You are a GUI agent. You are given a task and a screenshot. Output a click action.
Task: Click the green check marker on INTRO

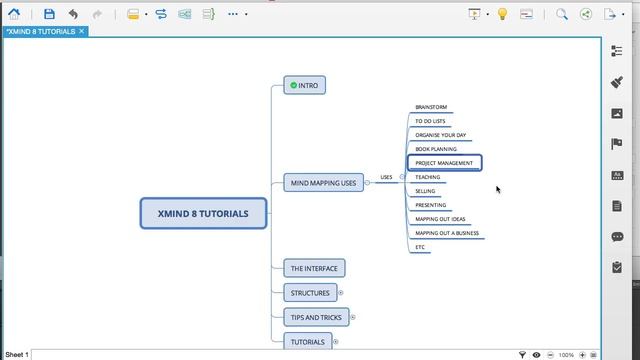pyautogui.click(x=293, y=85)
